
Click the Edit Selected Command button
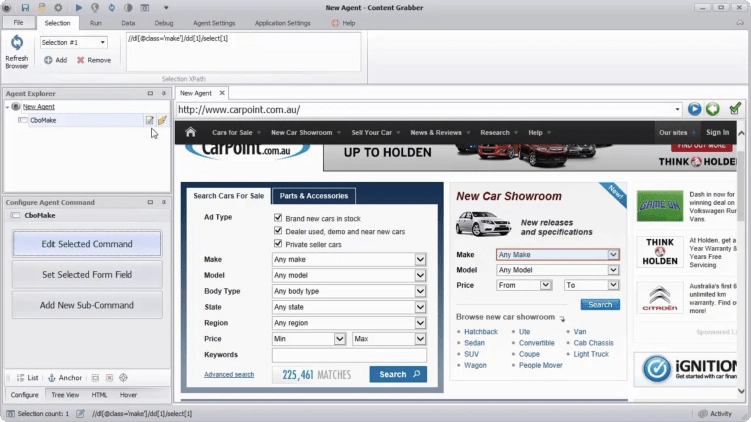86,243
